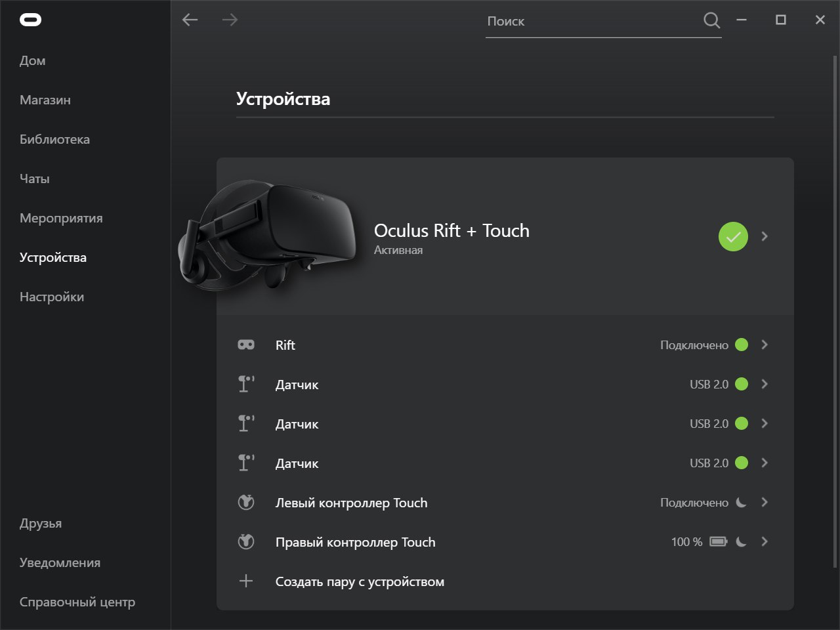This screenshot has width=840, height=630.
Task: Close the Oculus window
Action: click(820, 20)
